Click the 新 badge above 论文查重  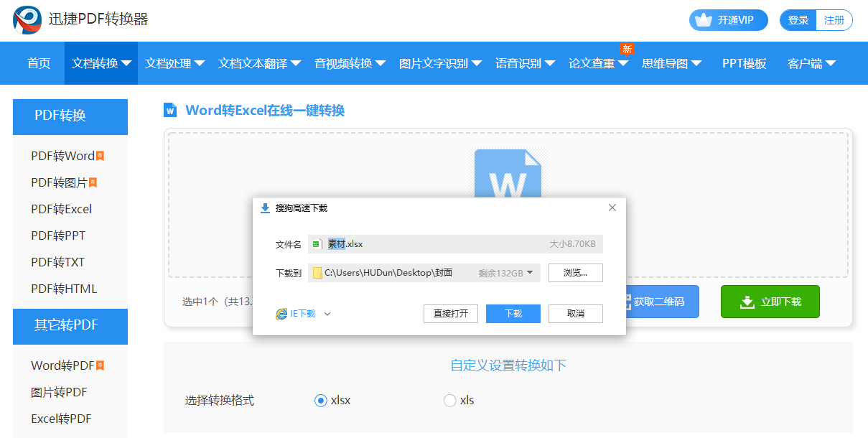point(627,49)
